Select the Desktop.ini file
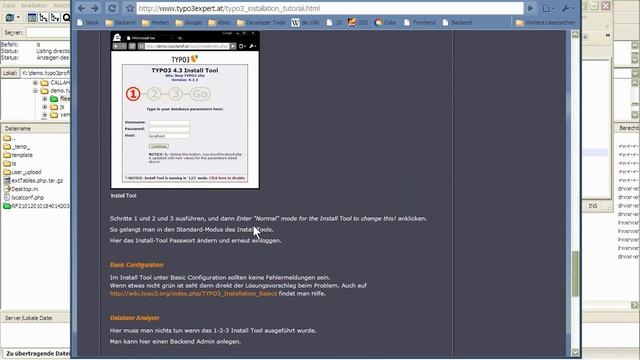Image resolution: width=640 pixels, height=360 pixels. point(20,189)
